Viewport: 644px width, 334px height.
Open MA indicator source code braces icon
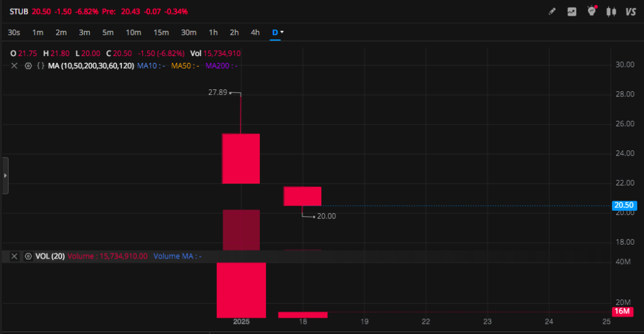pos(40,65)
